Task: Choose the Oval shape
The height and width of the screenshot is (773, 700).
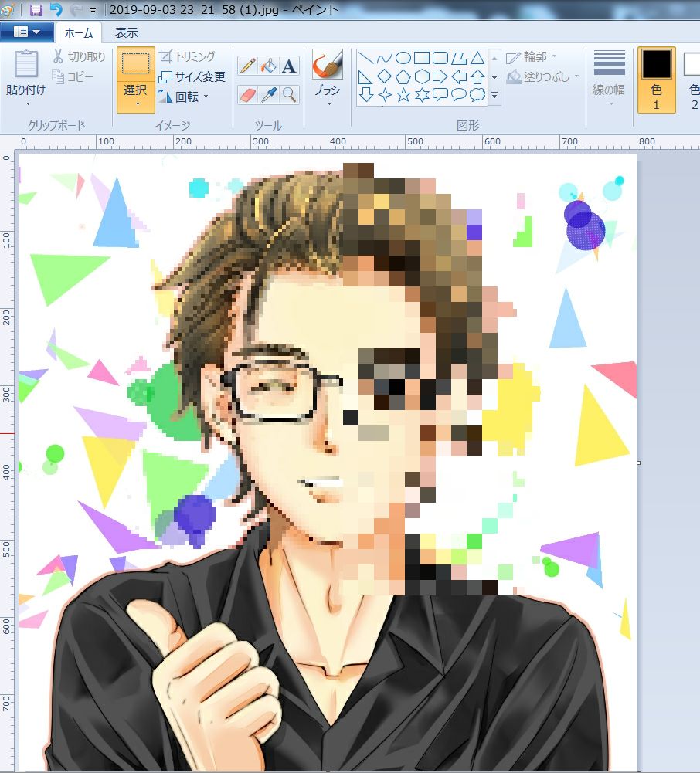Action: point(403,58)
